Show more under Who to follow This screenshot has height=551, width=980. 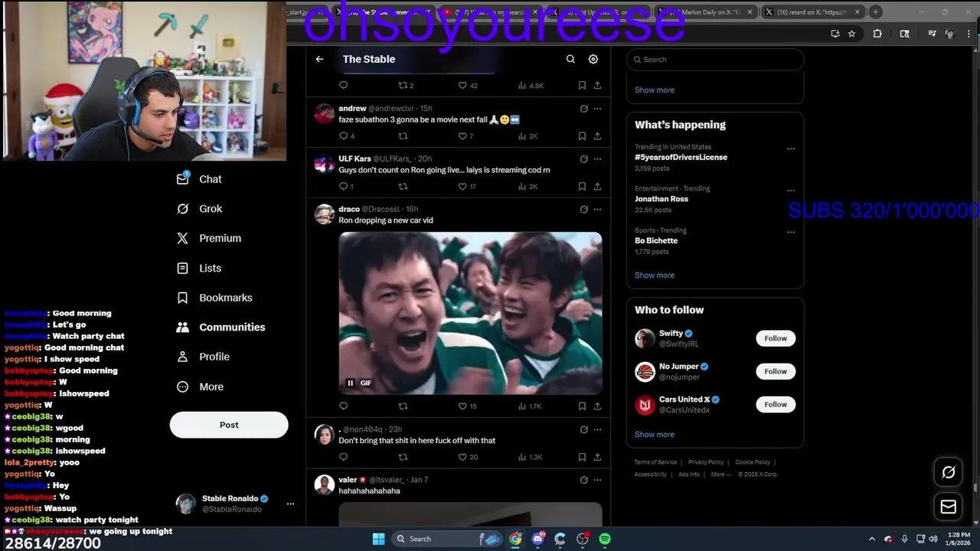tap(655, 434)
